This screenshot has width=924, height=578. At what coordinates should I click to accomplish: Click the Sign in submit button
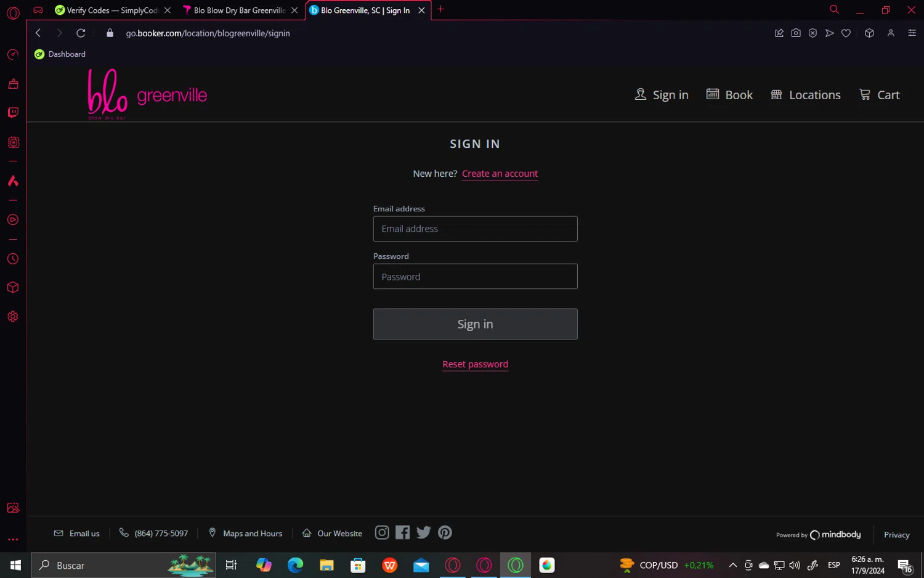coord(475,324)
